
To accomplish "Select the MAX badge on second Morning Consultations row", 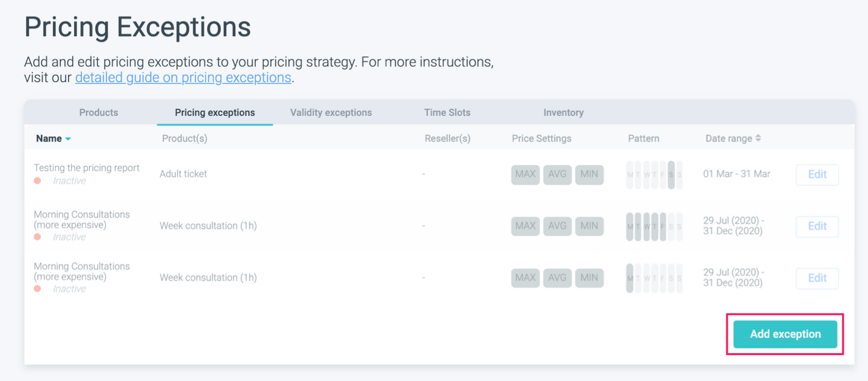I will click(x=525, y=277).
